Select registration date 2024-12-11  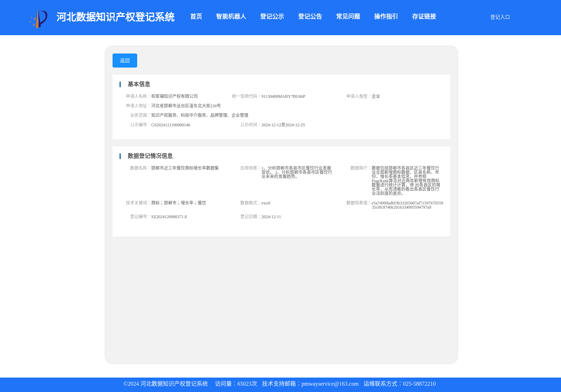(271, 217)
